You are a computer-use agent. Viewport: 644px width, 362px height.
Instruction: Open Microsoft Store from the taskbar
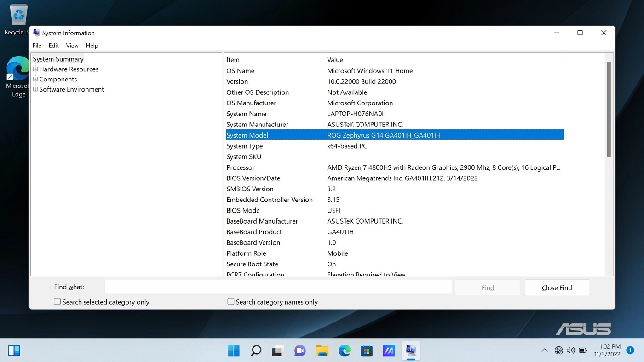(366, 351)
